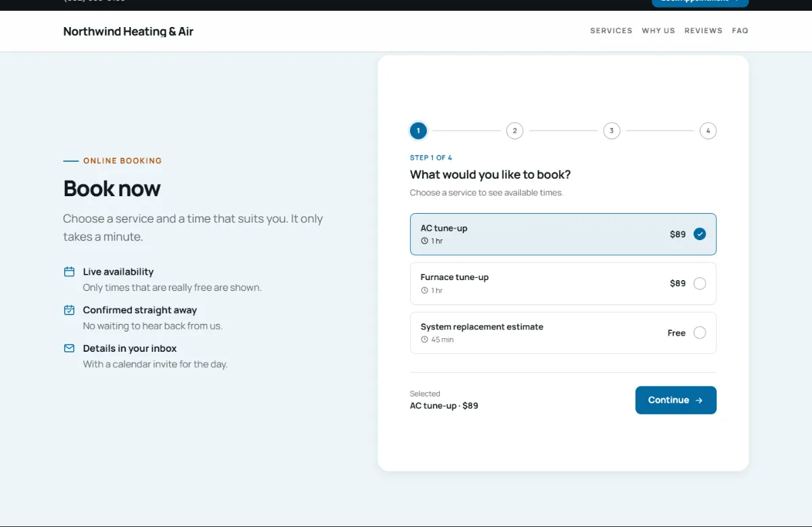
Task: Select the Furnace tune-up radio button
Action: click(700, 283)
